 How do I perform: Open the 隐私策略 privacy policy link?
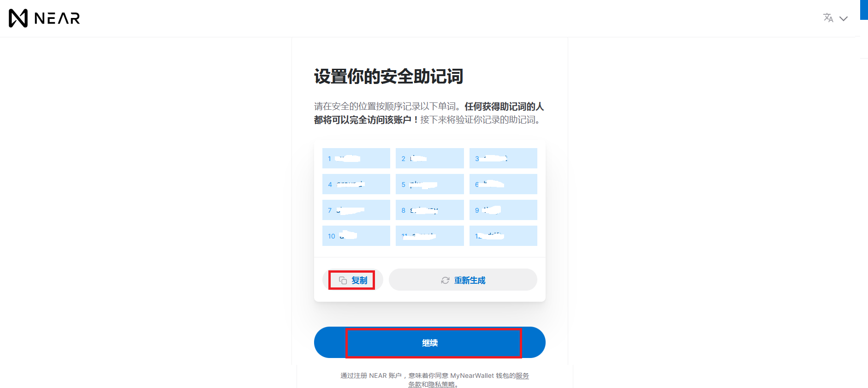click(441, 384)
